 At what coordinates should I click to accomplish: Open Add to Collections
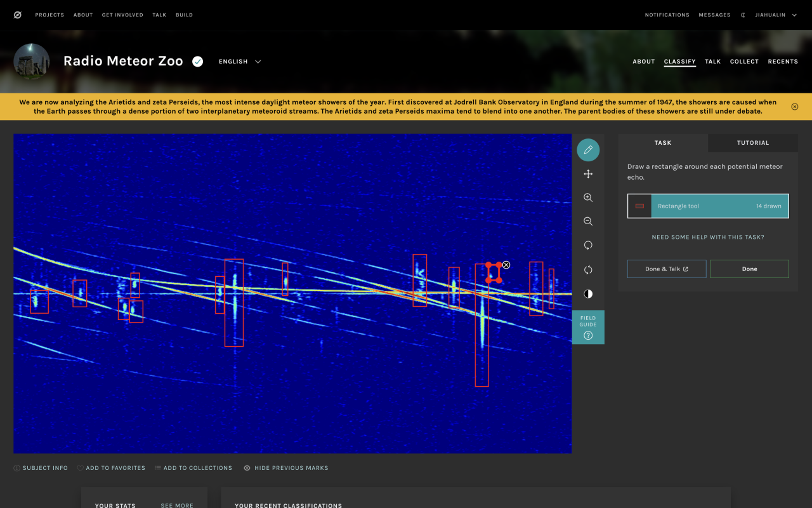click(193, 468)
